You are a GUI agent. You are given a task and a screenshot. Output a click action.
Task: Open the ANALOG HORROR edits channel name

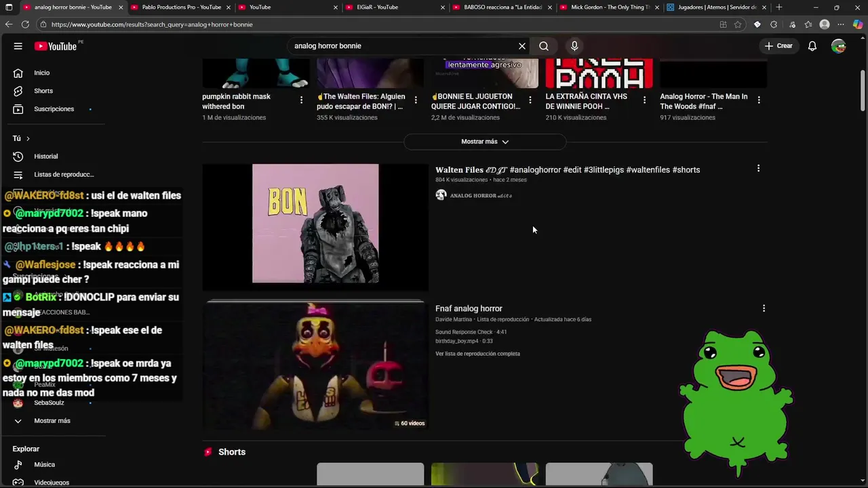[481, 196]
